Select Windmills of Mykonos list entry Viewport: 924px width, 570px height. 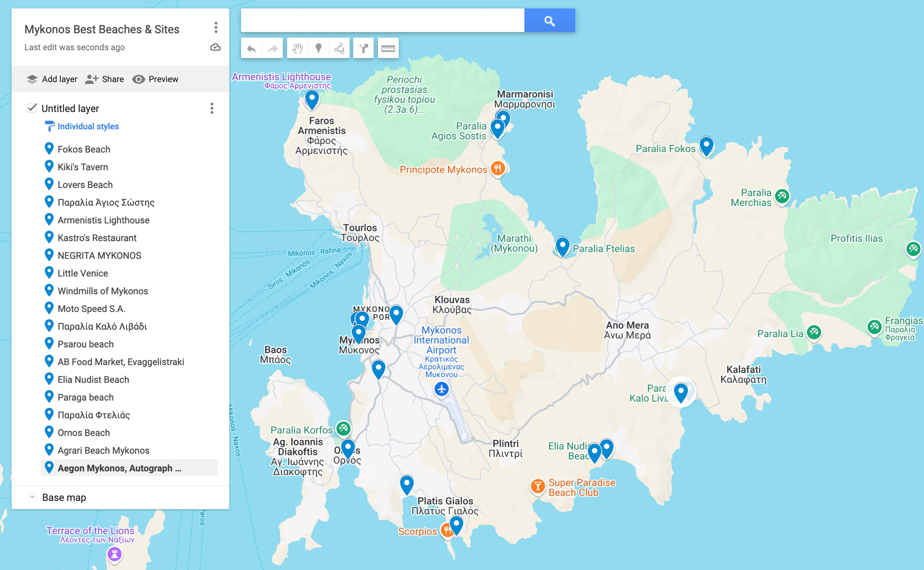[x=129, y=291]
